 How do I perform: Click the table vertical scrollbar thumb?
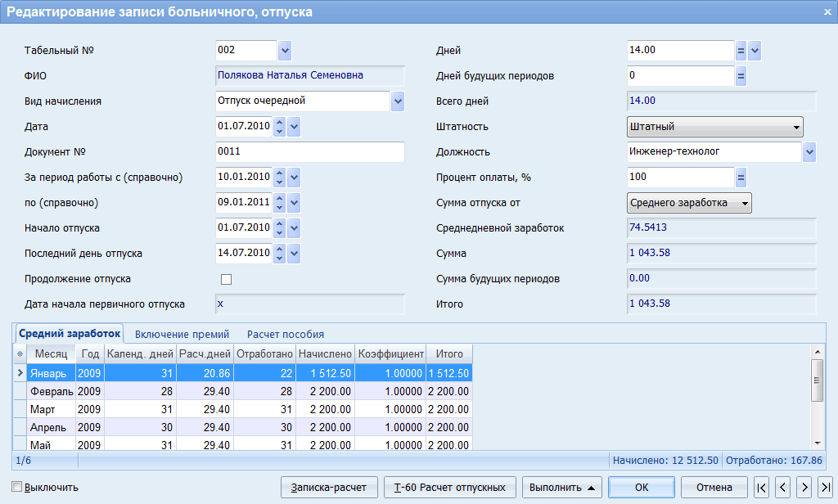click(816, 380)
